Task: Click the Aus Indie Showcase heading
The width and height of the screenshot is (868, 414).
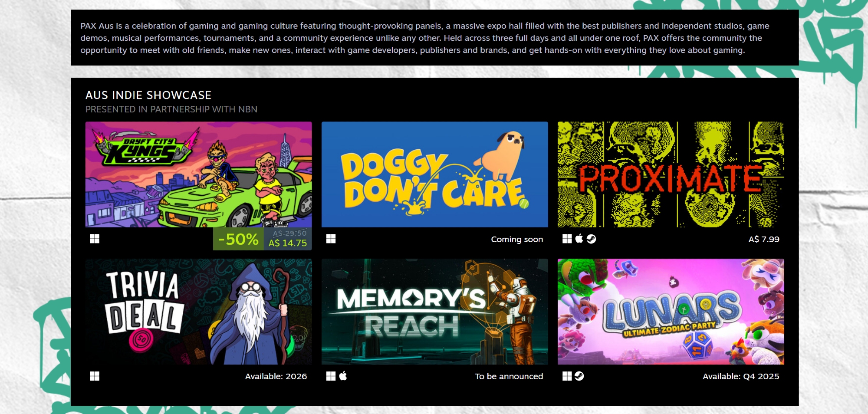Action: [x=148, y=95]
